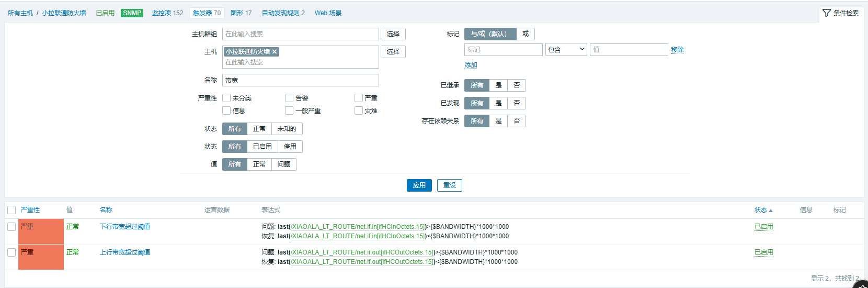
Task: Click the 名称 field containing 带宽
Action: coord(301,80)
